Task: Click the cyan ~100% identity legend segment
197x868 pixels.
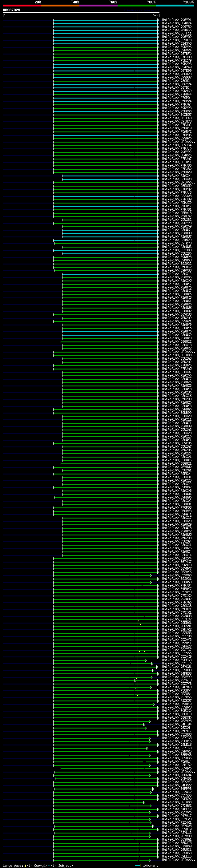Action: [175, 6]
